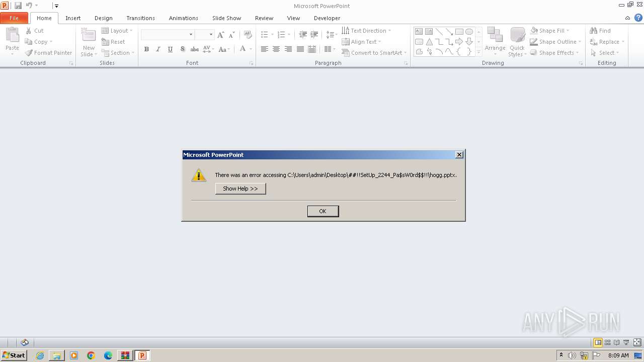This screenshot has height=362, width=644.
Task: Click the Decrease Indent icon
Action: click(x=303, y=35)
